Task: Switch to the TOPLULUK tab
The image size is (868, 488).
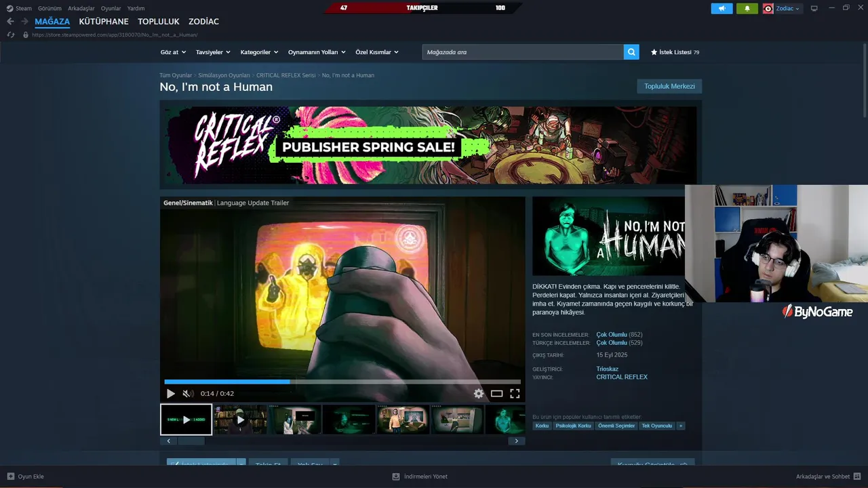Action: (x=159, y=22)
